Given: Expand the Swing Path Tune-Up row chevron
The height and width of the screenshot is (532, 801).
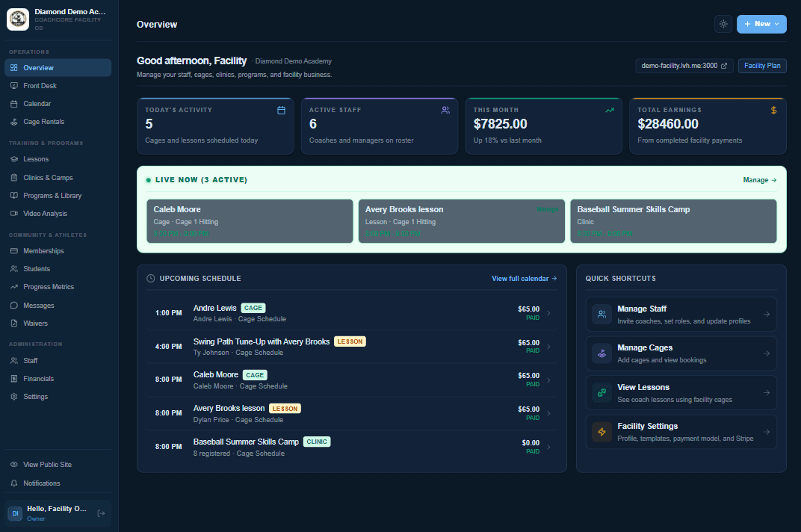Looking at the screenshot, I should click(x=548, y=347).
